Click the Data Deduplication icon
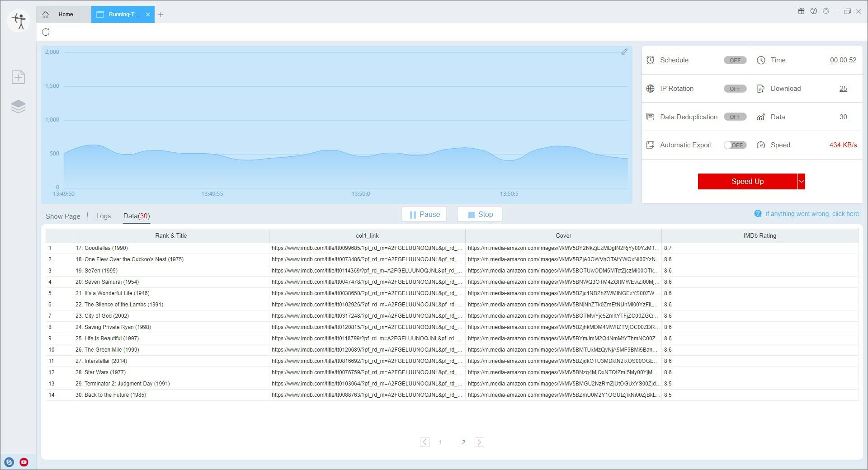868x470 pixels. [x=650, y=117]
